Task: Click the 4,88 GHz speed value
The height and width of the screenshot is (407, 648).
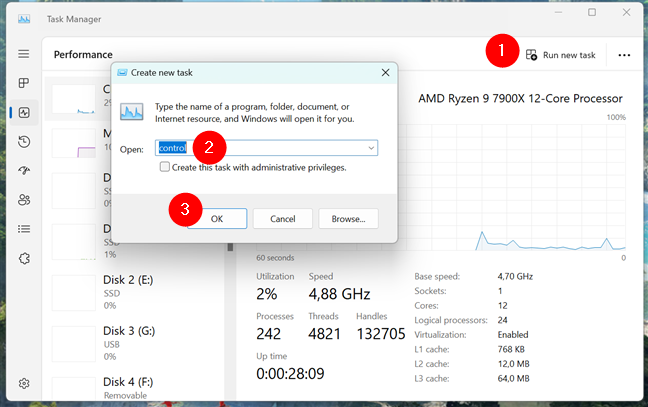Action: coord(339,294)
